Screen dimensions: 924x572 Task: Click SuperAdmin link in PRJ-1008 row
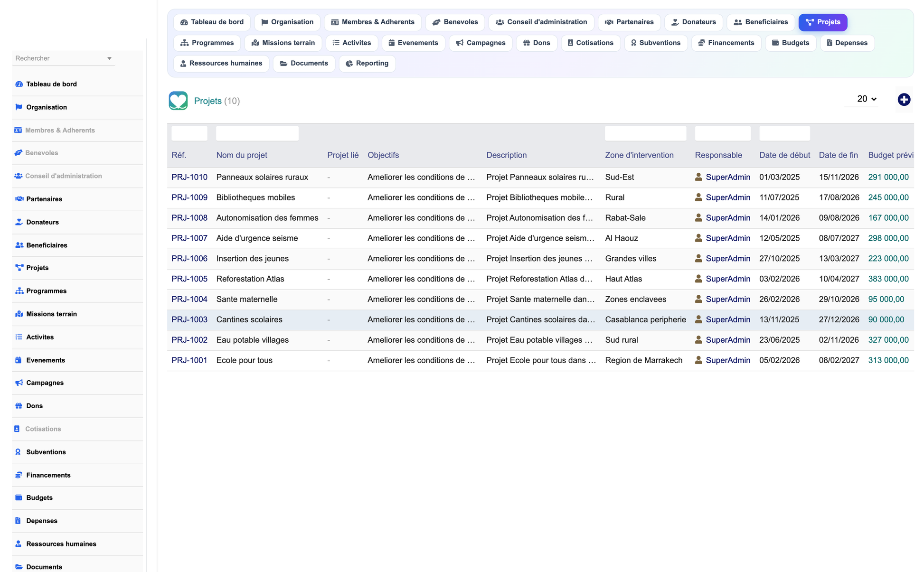pos(728,218)
